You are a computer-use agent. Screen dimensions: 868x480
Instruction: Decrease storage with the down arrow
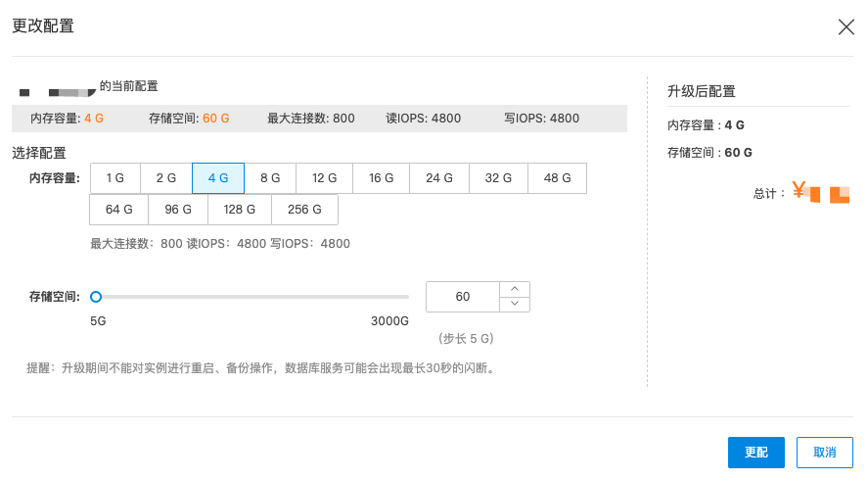[515, 304]
